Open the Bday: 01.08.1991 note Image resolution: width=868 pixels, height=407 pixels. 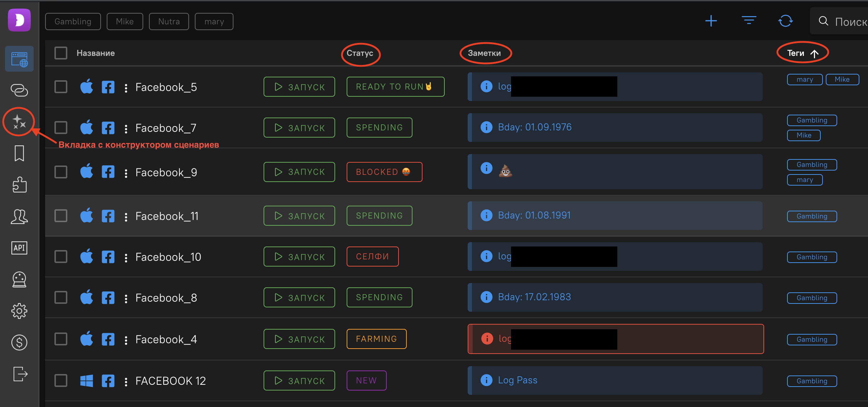click(x=615, y=216)
